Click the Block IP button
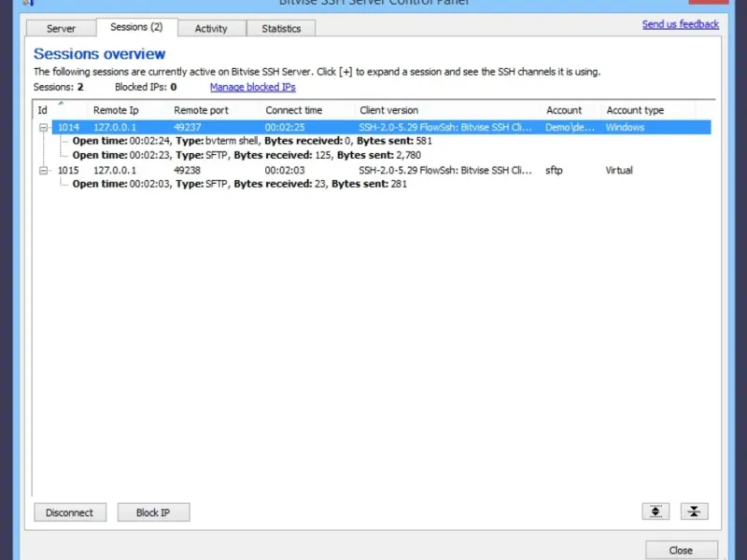Image resolution: width=747 pixels, height=560 pixels. point(153,512)
